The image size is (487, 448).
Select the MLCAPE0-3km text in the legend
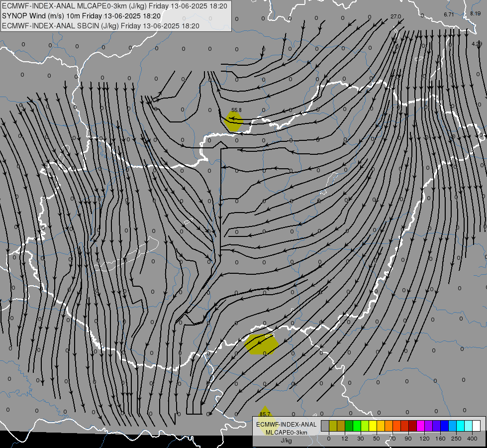287,433
